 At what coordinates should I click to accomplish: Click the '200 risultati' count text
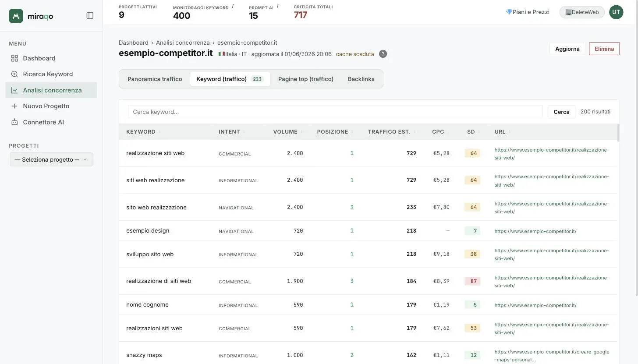[x=595, y=112]
